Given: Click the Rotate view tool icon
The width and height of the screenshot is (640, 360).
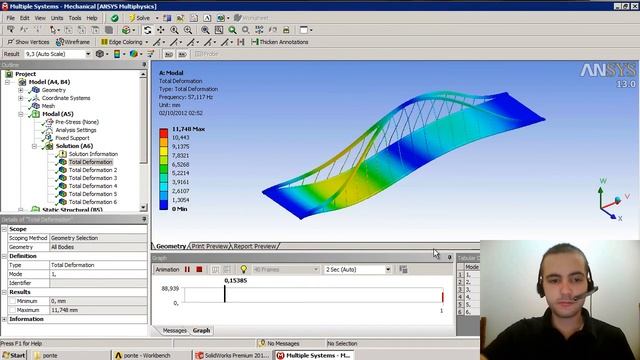Looking at the screenshot, I should coord(148,30).
